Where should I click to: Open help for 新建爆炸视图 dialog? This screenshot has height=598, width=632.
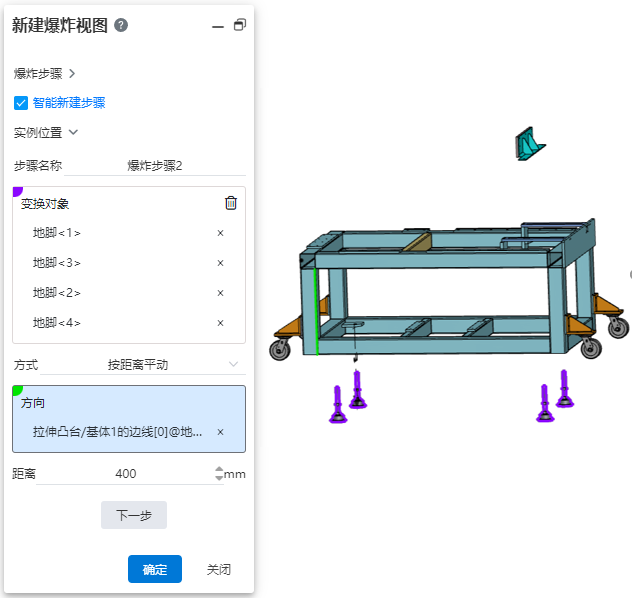point(121,25)
